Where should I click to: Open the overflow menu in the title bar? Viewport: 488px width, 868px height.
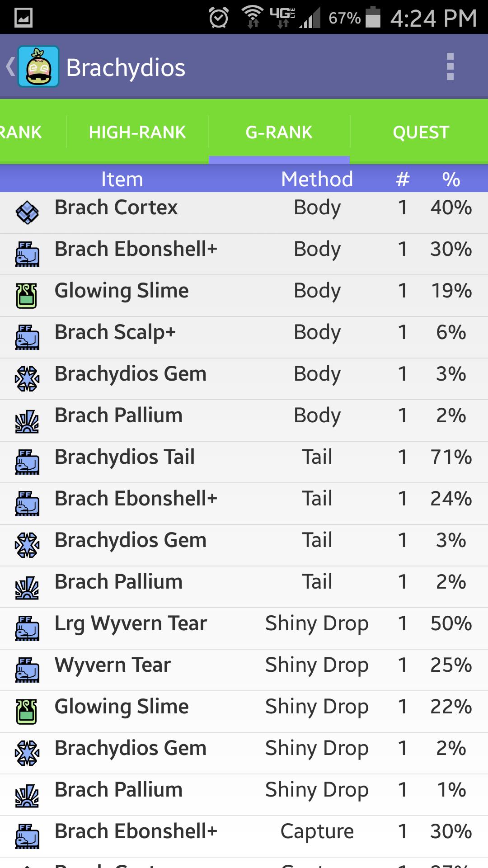450,67
